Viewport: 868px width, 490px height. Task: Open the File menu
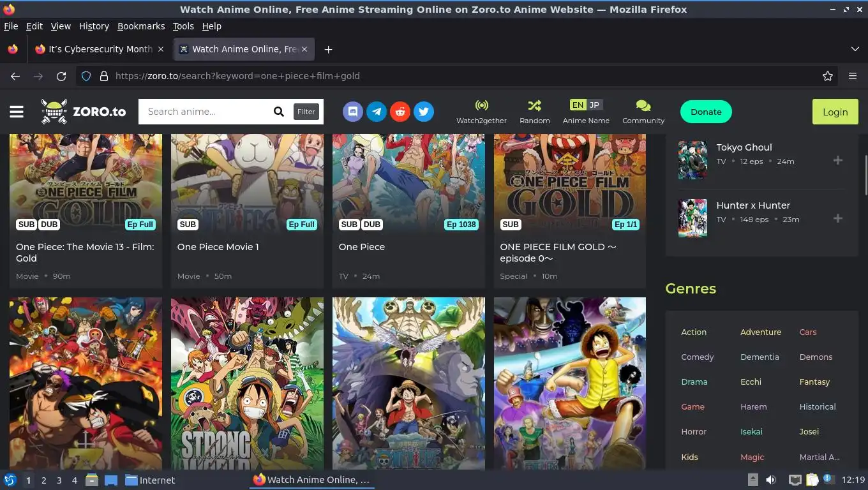[x=11, y=26]
